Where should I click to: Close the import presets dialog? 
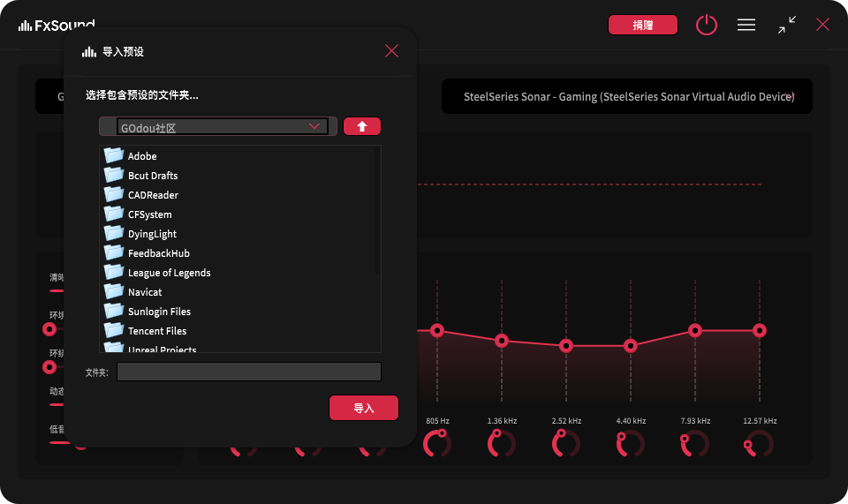click(391, 51)
